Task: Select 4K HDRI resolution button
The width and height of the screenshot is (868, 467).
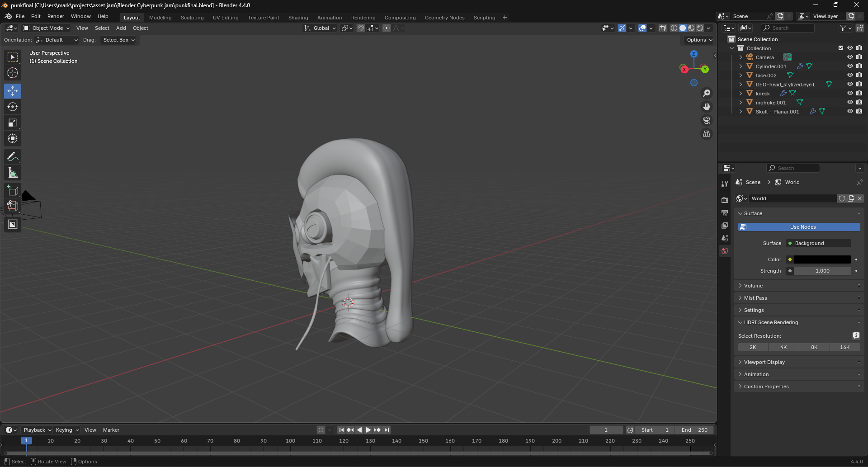Action: coord(783,347)
